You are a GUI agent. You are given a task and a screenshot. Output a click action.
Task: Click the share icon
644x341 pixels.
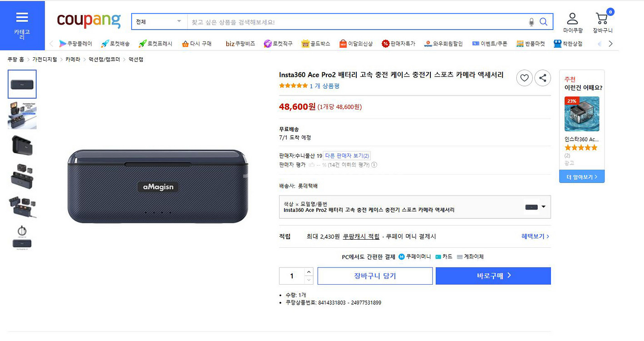point(543,78)
